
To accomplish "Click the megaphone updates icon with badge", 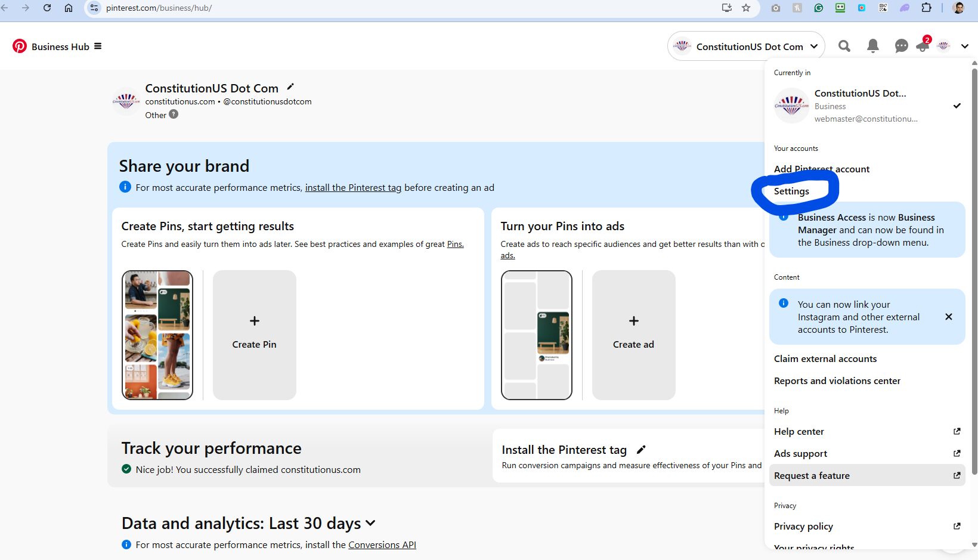I will tap(923, 45).
